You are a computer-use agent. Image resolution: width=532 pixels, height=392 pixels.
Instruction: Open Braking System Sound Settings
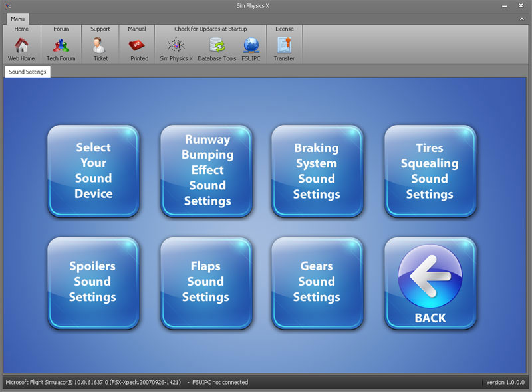(317, 171)
